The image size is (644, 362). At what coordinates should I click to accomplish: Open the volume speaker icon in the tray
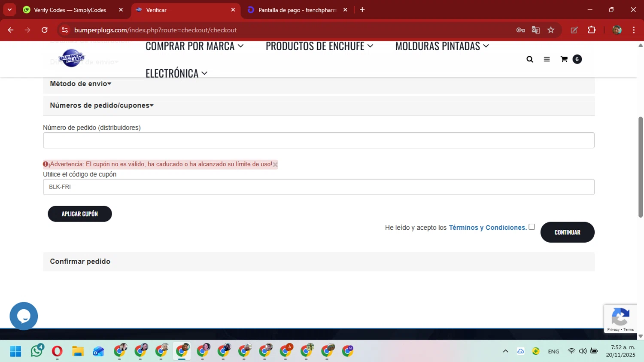(583, 351)
